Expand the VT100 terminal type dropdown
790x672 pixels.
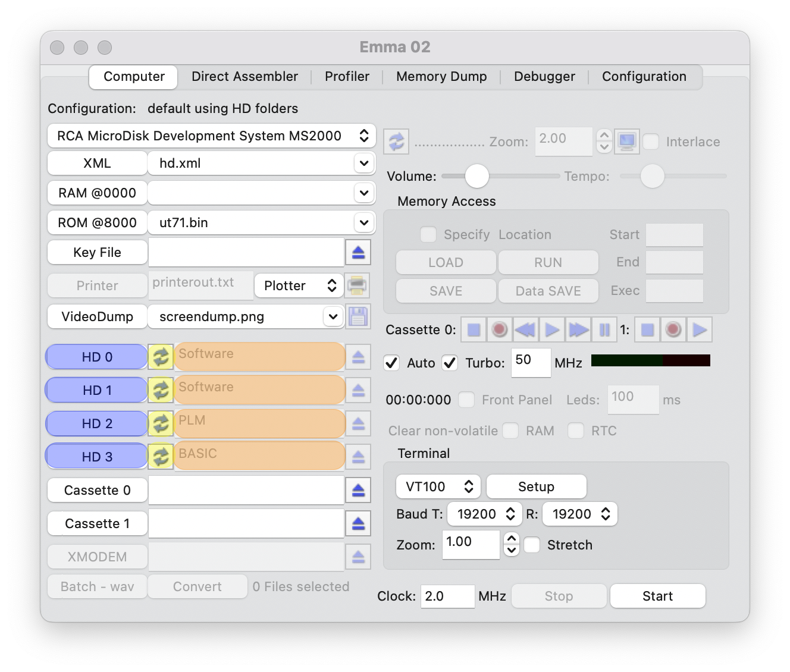point(438,486)
